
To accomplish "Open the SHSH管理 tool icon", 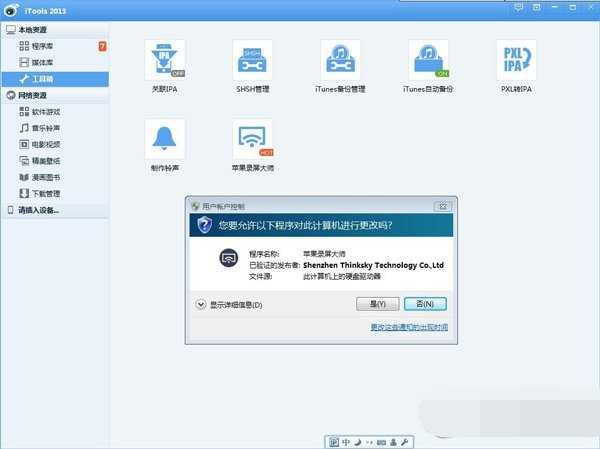I will (x=253, y=60).
